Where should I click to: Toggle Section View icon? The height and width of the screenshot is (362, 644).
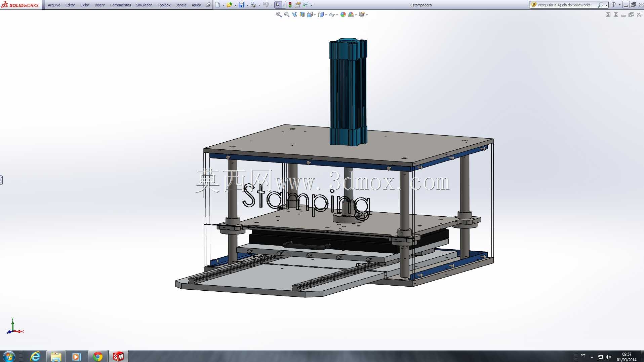pos(302,14)
